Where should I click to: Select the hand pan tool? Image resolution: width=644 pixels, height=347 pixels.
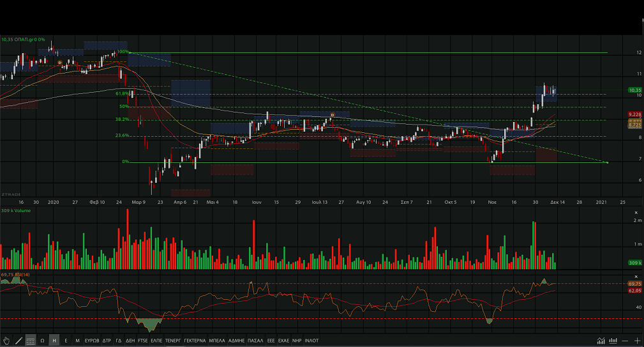(x=6, y=341)
